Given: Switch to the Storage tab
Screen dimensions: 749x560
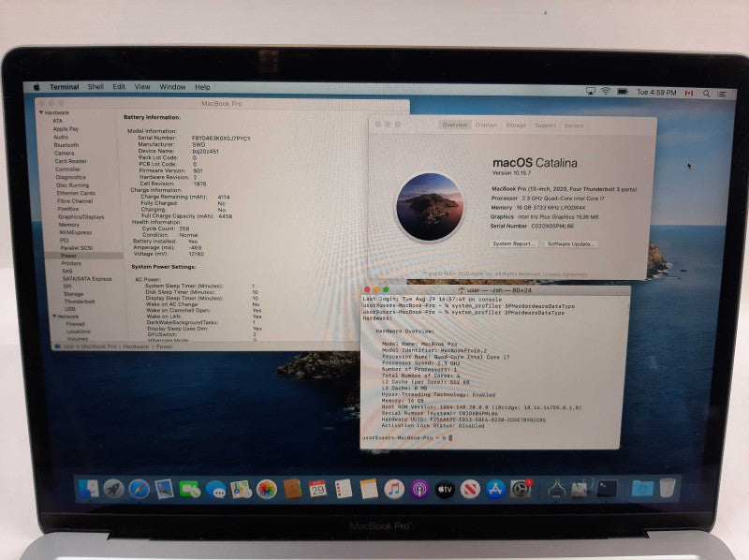Looking at the screenshot, I should click(x=516, y=125).
